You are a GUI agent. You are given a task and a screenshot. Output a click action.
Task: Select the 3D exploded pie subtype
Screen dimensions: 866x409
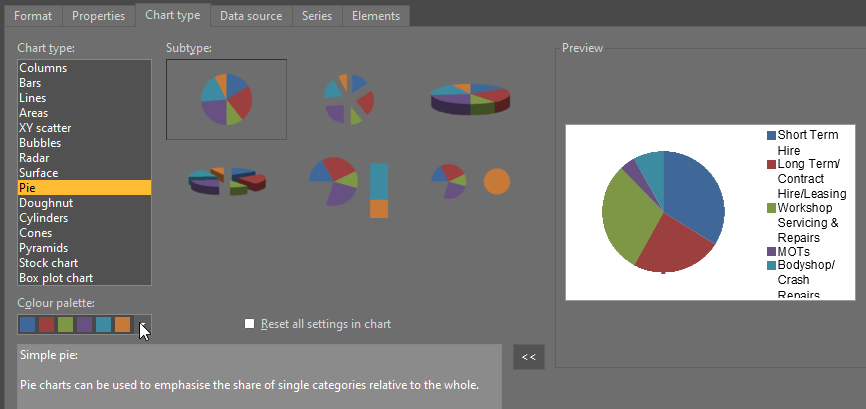pos(226,181)
